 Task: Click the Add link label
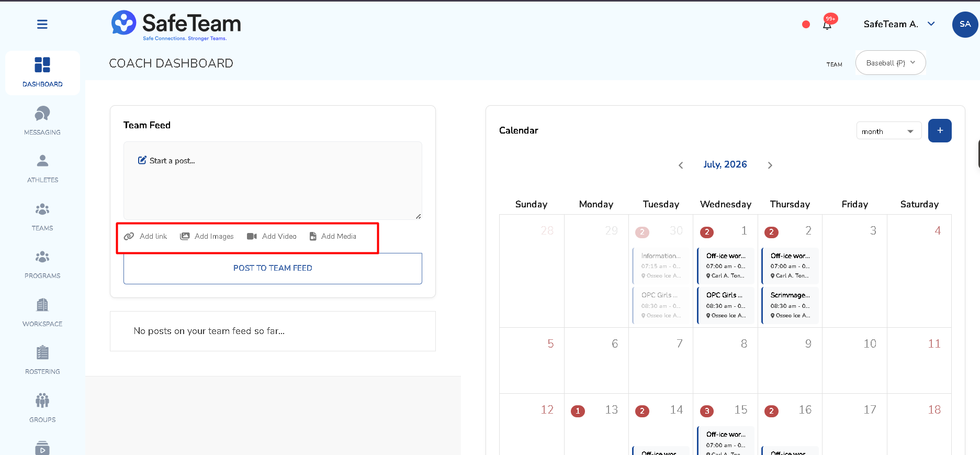[153, 237]
